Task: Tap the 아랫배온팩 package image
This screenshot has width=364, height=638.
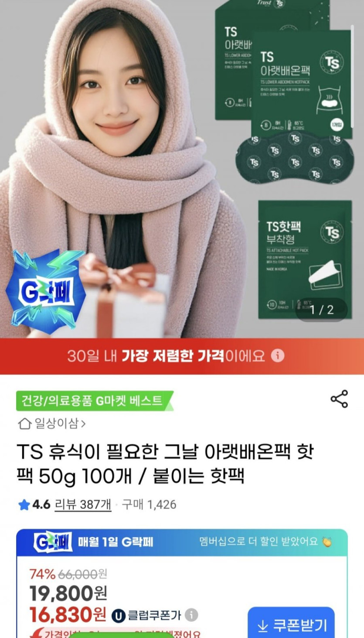Action: (x=302, y=84)
